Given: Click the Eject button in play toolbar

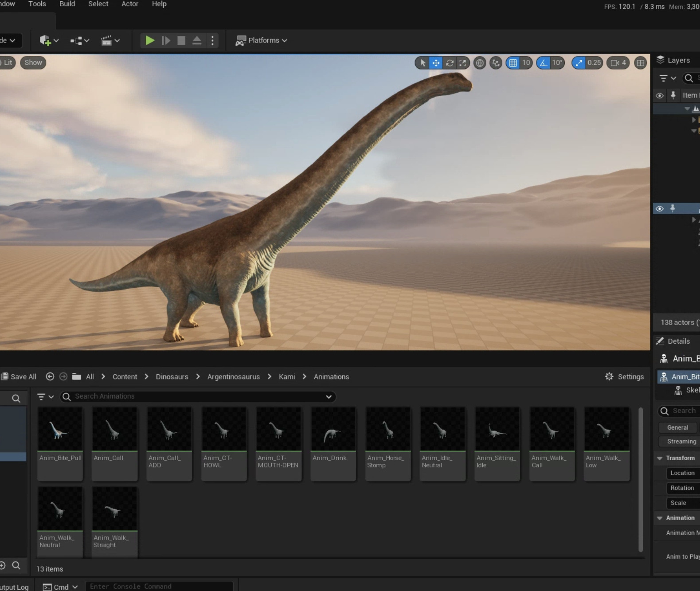Looking at the screenshot, I should tap(197, 40).
